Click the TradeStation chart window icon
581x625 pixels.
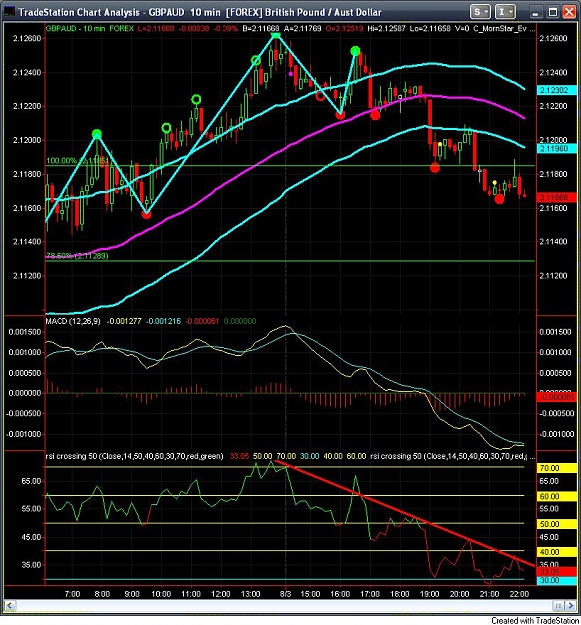click(9, 12)
